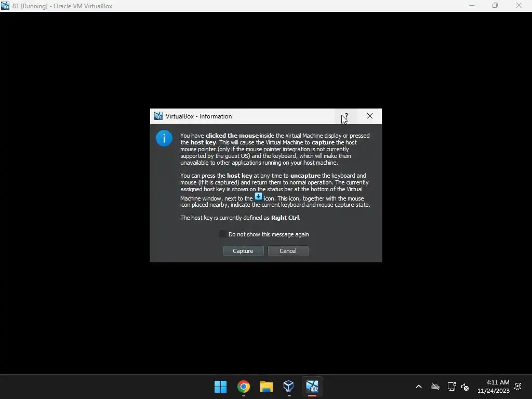Open the help question mark in the dialog title bar

(x=347, y=116)
